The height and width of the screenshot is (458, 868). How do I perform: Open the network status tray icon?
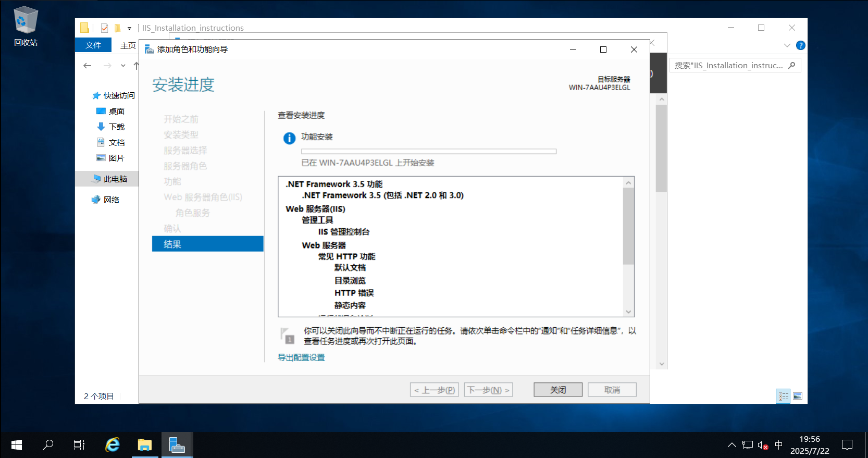pyautogui.click(x=748, y=445)
